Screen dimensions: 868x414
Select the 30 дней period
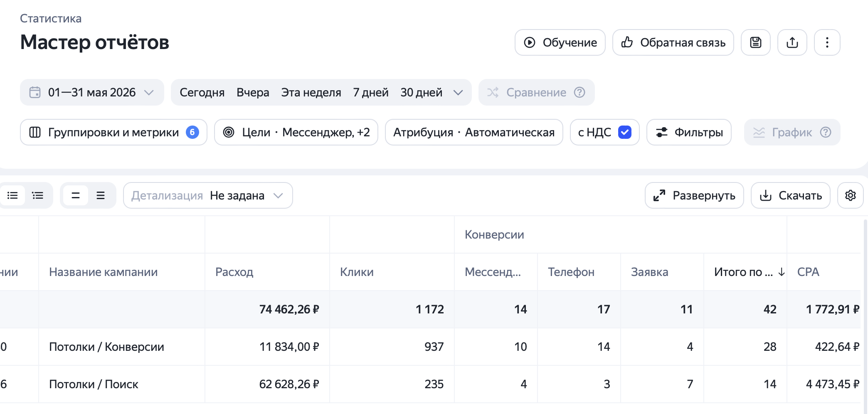click(421, 92)
